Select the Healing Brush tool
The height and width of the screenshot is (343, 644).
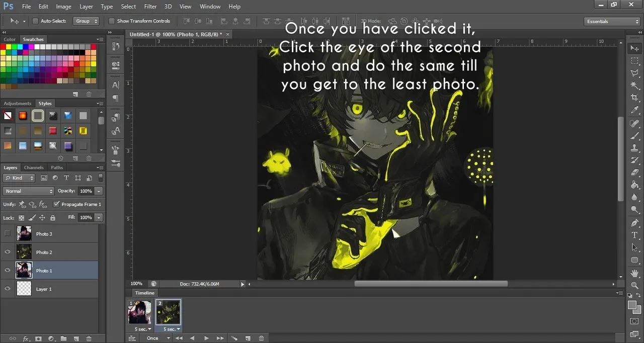pos(634,124)
